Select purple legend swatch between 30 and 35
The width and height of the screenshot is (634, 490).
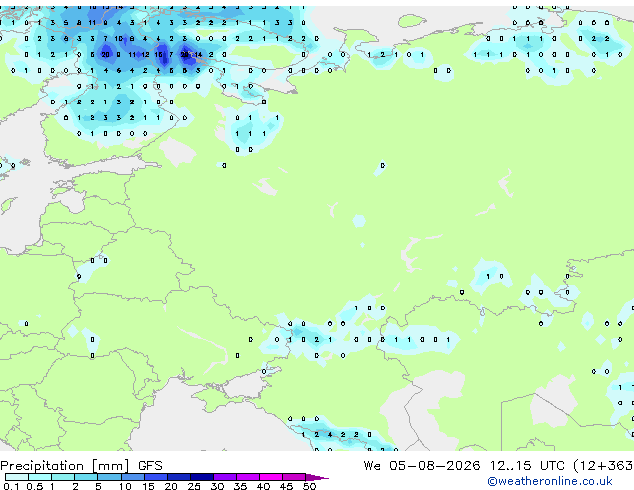[x=225, y=477]
